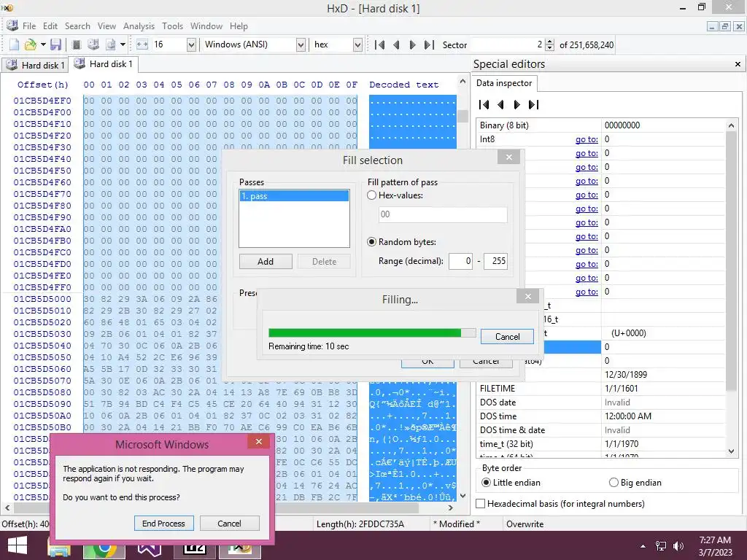747x560 pixels.
Task: Open a file with the folder icon
Action: pyautogui.click(x=30, y=44)
